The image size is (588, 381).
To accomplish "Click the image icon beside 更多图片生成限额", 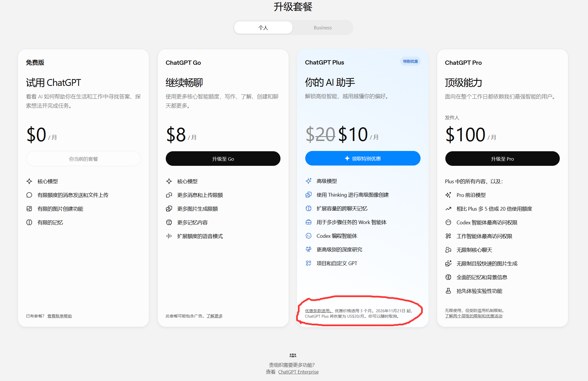I will (169, 209).
